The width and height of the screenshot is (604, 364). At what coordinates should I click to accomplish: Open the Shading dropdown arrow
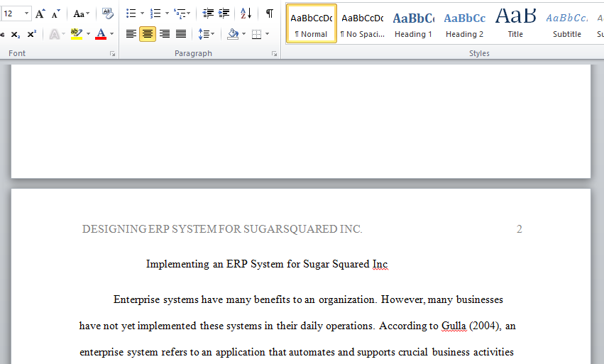pyautogui.click(x=244, y=34)
